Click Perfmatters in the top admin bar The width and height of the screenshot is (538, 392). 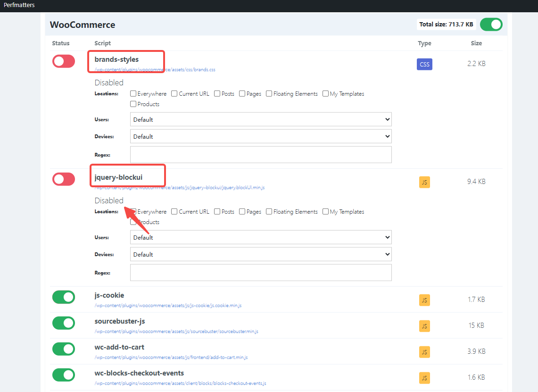coord(18,5)
